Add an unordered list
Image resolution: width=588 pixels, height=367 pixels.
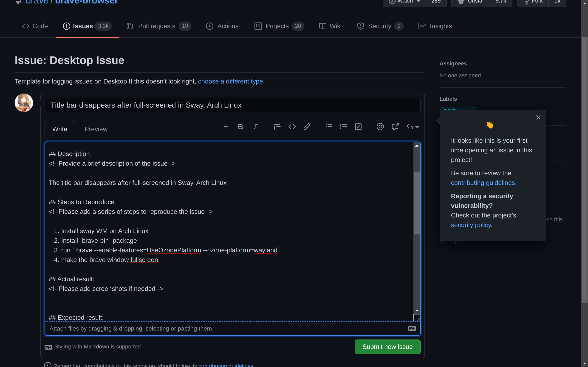click(x=328, y=126)
